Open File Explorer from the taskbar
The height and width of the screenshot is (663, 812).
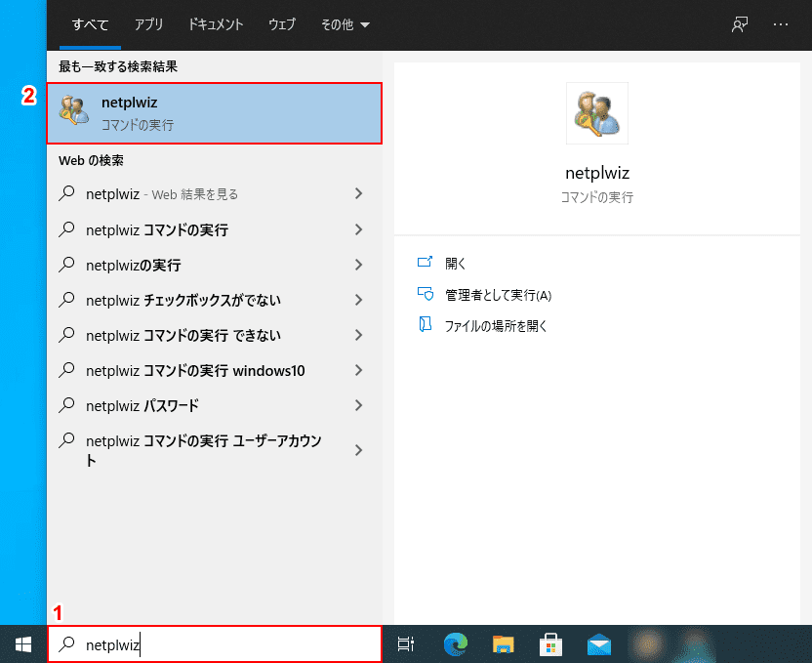tap(503, 644)
